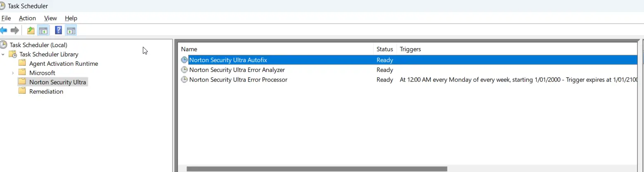Click Ready status of Error Analyzer task
Screen dimensions: 644x172
(385, 70)
